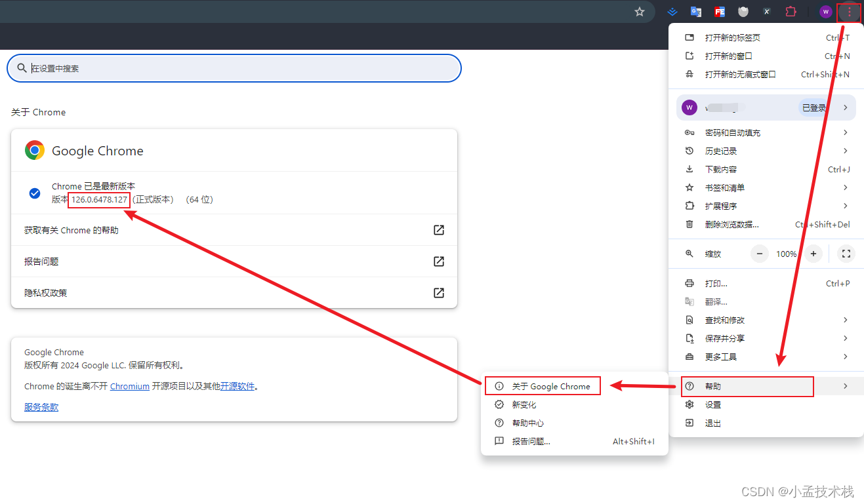This screenshot has height=504, width=864.
Task: Click the password key icon in menu
Action: click(689, 132)
